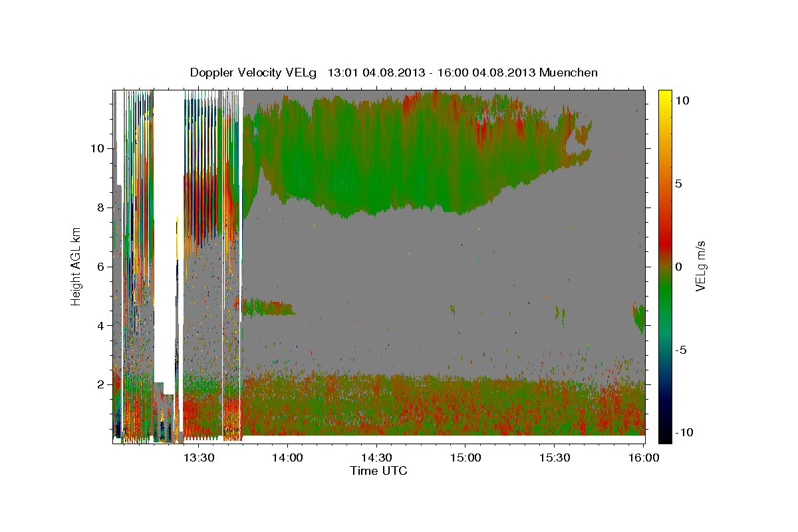Click the 'VELg m/s' colorbar label
This screenshot has height=532, width=798.
pos(700,266)
